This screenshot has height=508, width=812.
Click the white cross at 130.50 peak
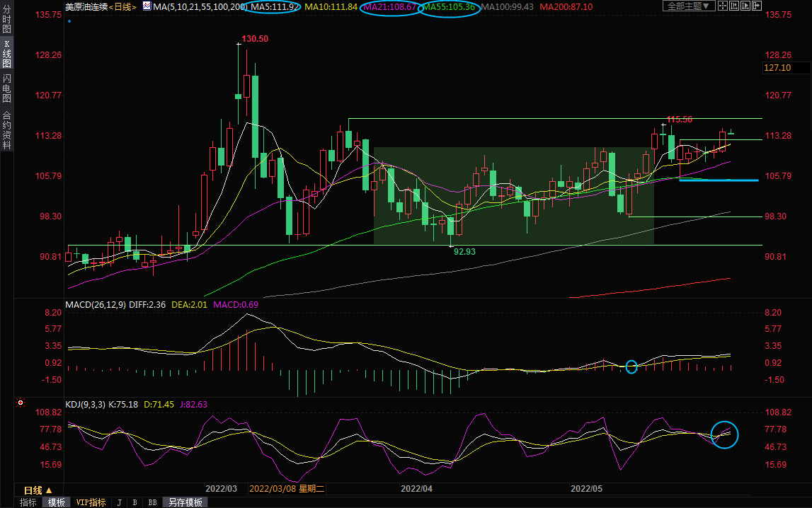click(x=239, y=44)
